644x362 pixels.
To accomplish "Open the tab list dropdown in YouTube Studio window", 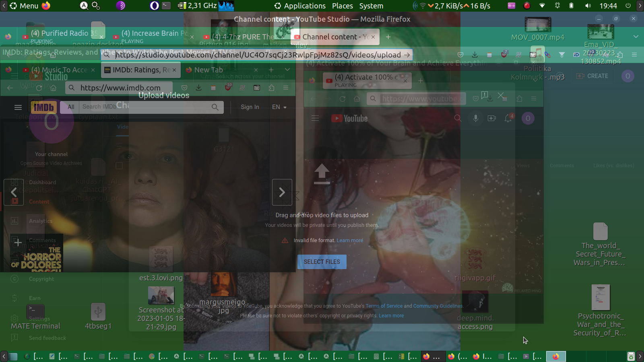I will tap(636, 37).
